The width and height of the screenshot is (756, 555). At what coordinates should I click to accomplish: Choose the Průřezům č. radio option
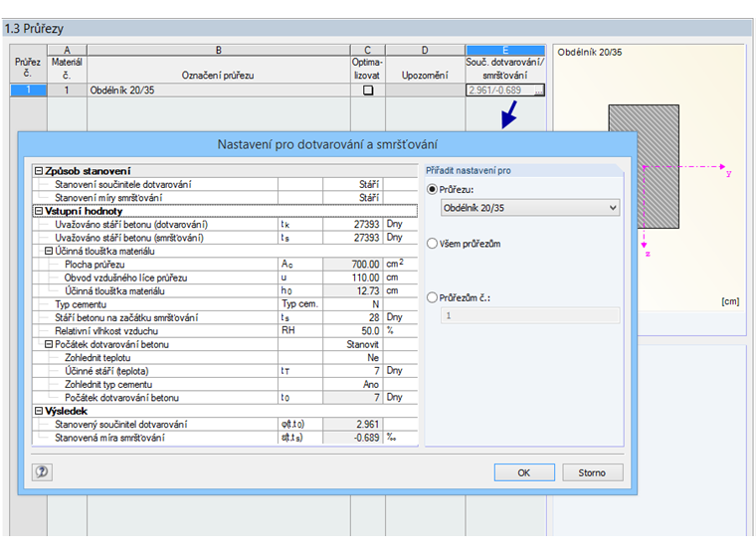[432, 297]
